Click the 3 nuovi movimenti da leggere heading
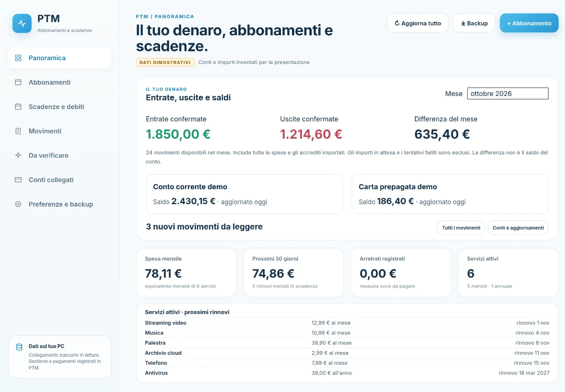 pos(204,227)
